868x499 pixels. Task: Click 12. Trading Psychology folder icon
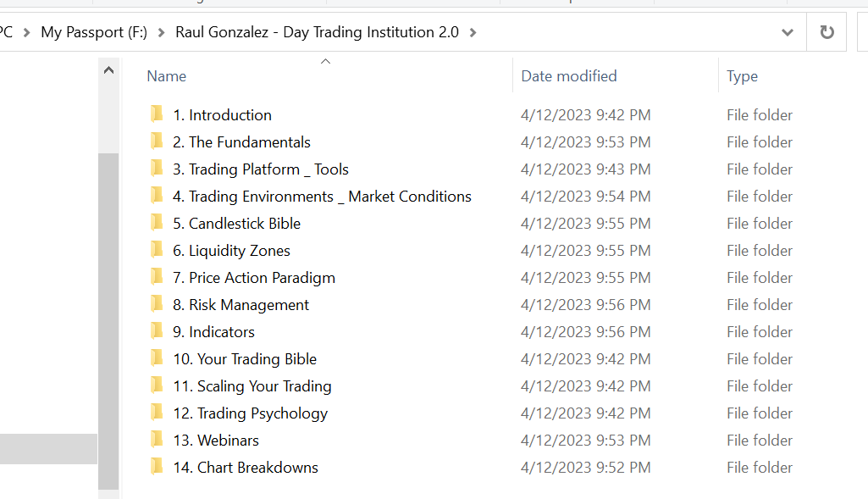tap(157, 413)
